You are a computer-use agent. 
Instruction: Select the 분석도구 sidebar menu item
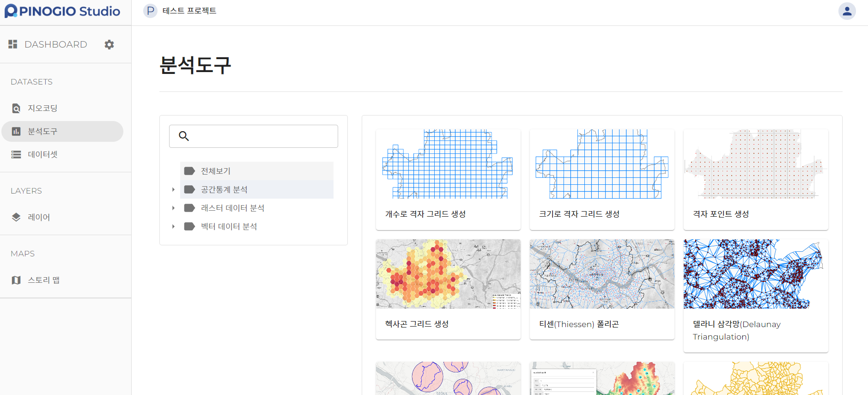pyautogui.click(x=42, y=131)
